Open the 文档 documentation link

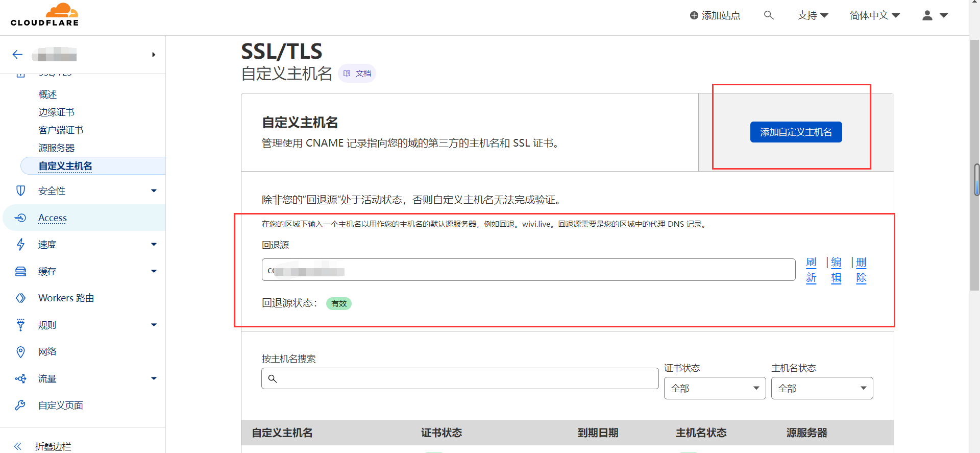[357, 74]
